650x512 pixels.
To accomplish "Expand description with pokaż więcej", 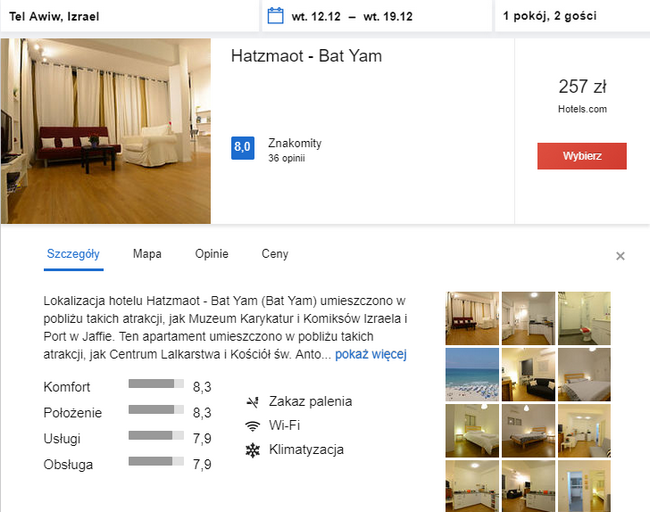I will (x=371, y=354).
